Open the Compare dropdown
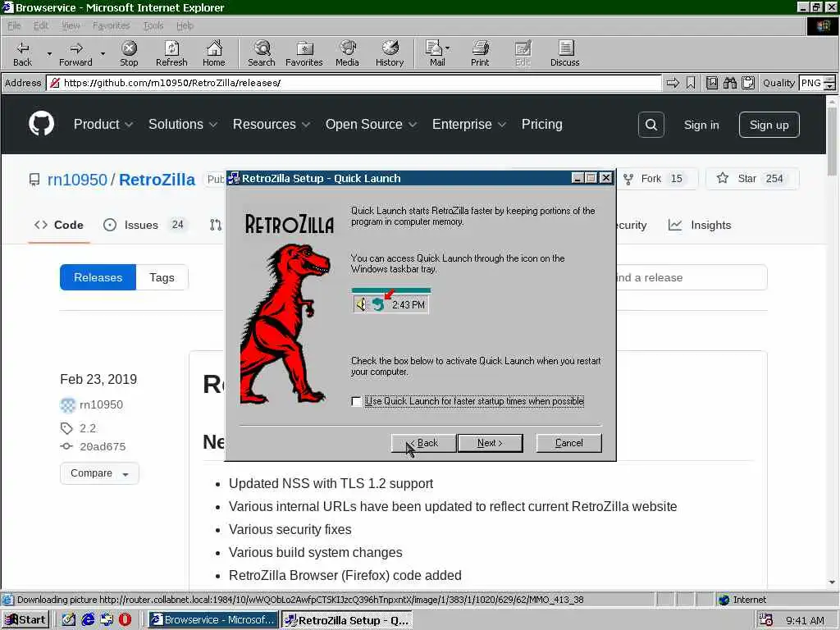Screen dimensions: 840x630 pyautogui.click(x=99, y=473)
